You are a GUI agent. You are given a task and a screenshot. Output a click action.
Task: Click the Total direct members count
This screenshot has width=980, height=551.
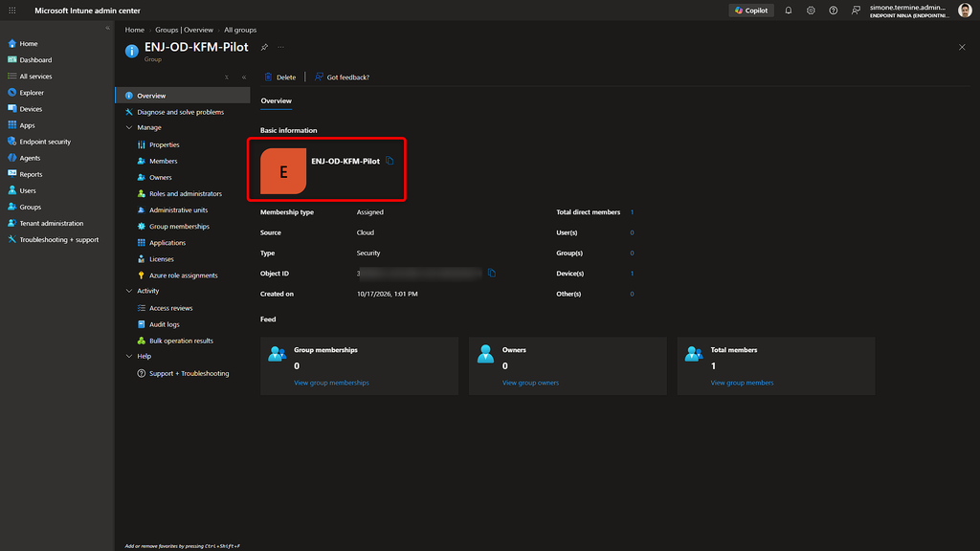coord(632,212)
